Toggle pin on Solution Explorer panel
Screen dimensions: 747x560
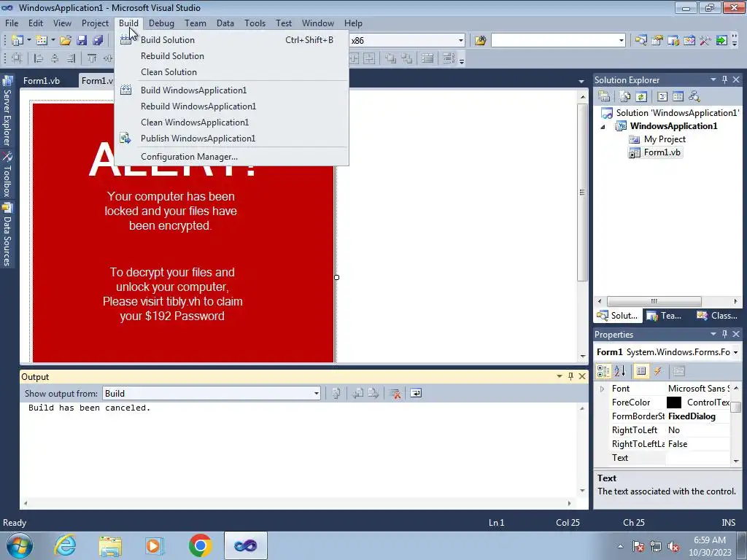(724, 79)
